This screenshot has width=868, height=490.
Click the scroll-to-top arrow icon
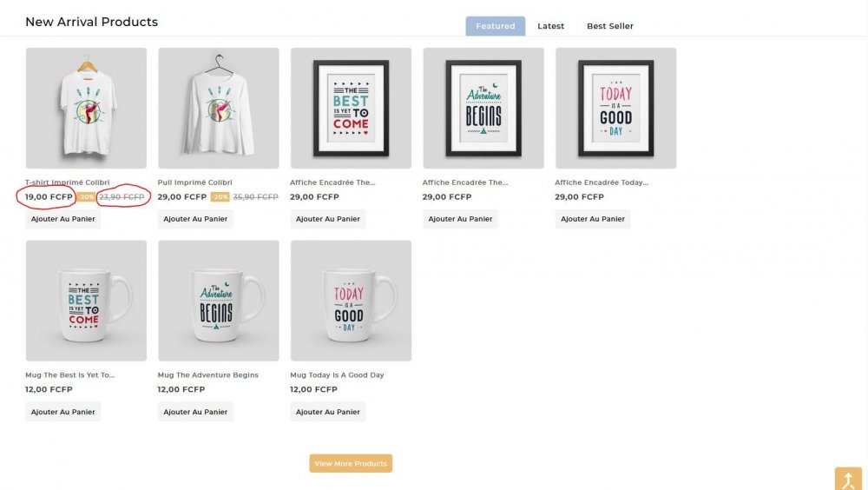pos(848,480)
